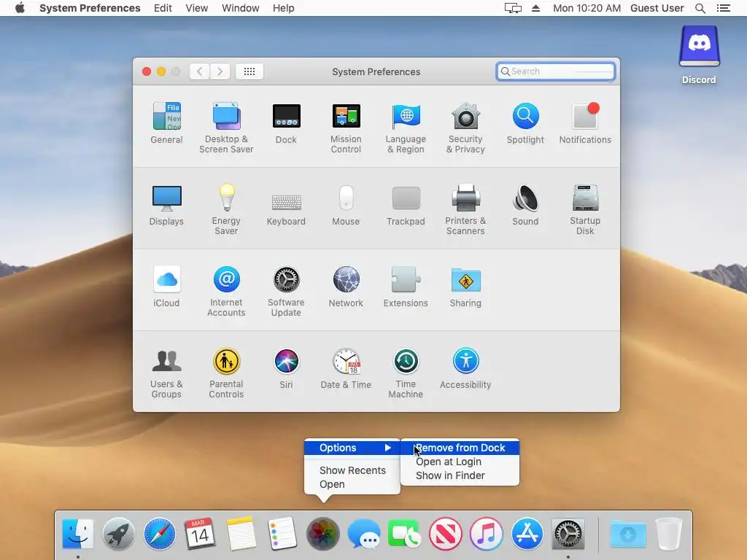
Task: Open Mission Control preferences
Action: 346,128
